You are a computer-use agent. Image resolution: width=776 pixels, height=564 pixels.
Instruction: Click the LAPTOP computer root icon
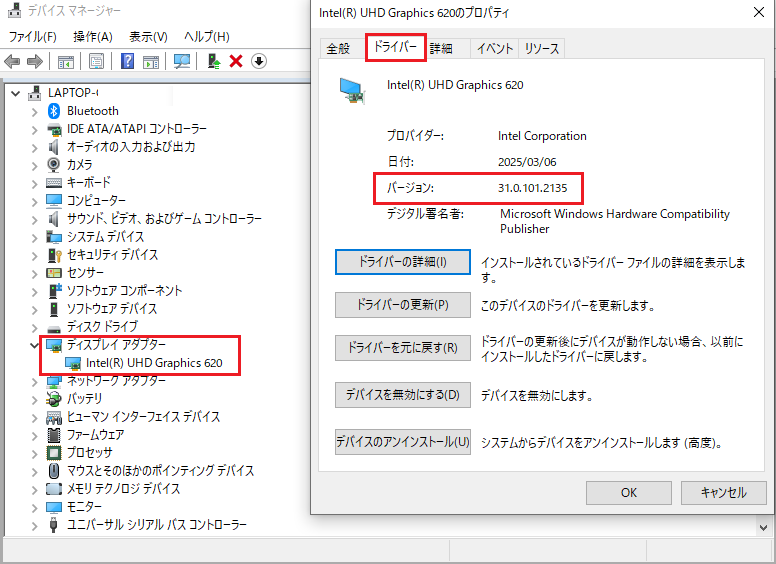pyautogui.click(x=35, y=93)
